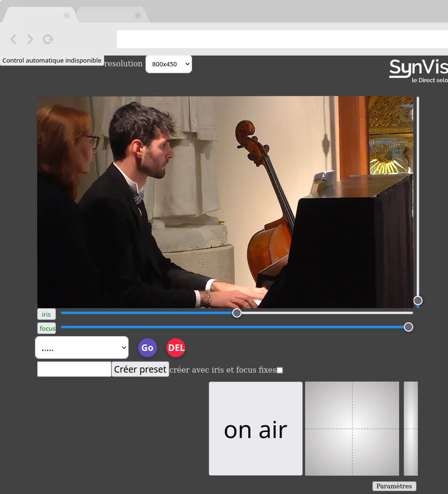The height and width of the screenshot is (494, 448).
Task: Click the vertical zoom strip pad
Action: [411, 429]
